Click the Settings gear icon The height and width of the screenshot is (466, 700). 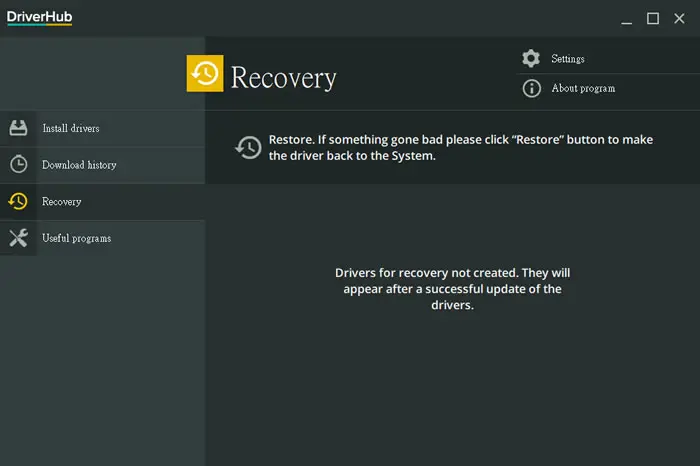point(531,58)
